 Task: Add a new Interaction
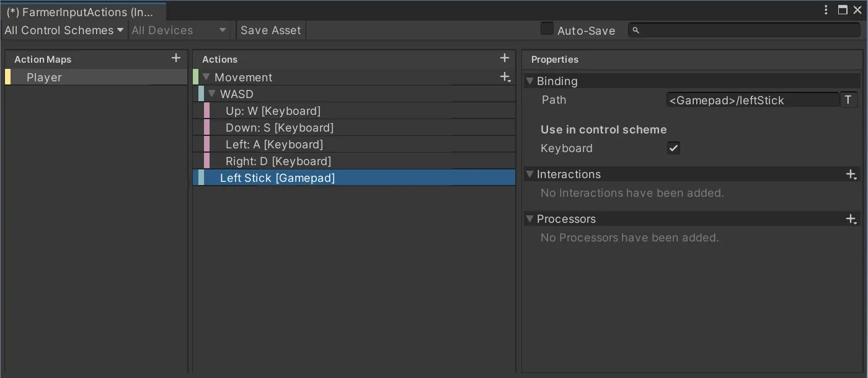click(851, 174)
